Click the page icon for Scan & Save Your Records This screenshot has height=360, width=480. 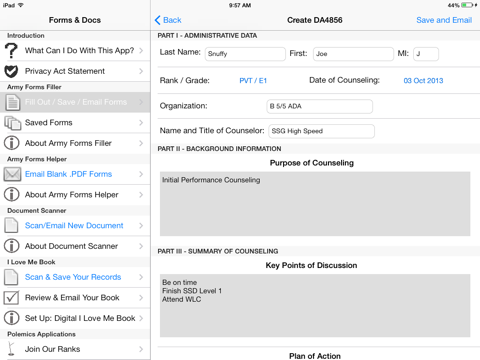pos(11,277)
